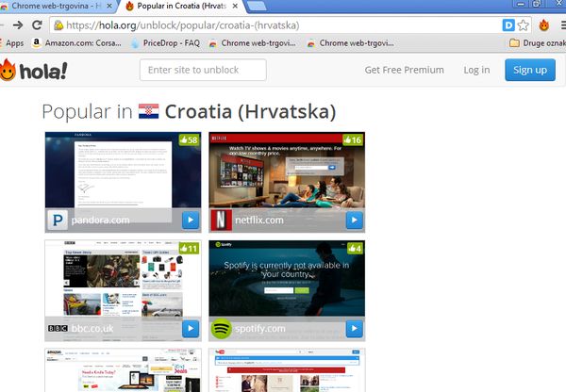The width and height of the screenshot is (566, 392).
Task: Close the Popular in Croatia tab
Action: click(235, 7)
